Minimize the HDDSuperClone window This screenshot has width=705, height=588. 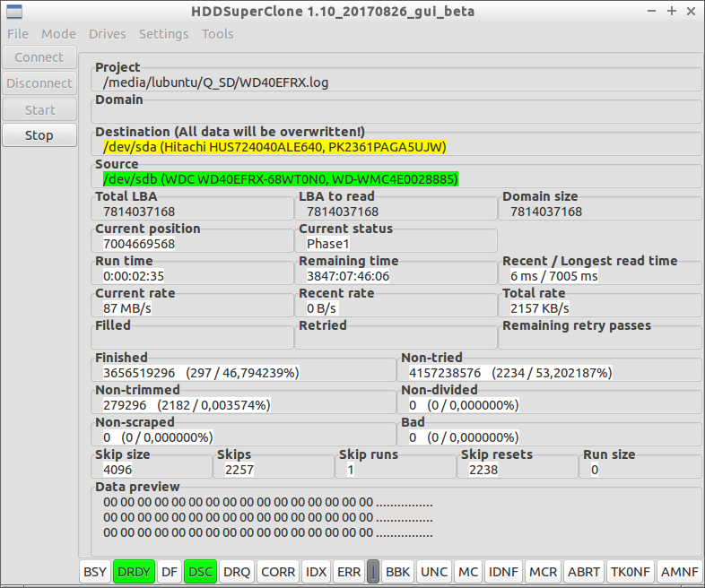point(651,12)
